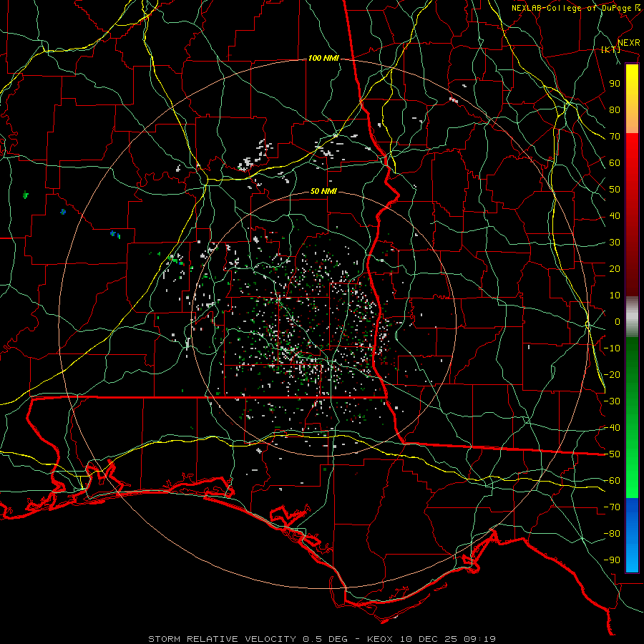Select the -20 kt label on the scale
The image size is (644, 644).
[x=612, y=374]
